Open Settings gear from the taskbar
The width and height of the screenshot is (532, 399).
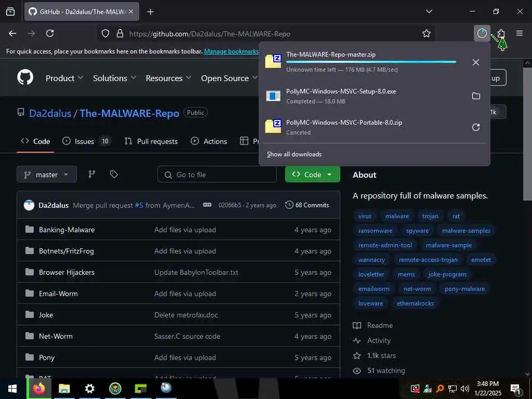[89, 389]
